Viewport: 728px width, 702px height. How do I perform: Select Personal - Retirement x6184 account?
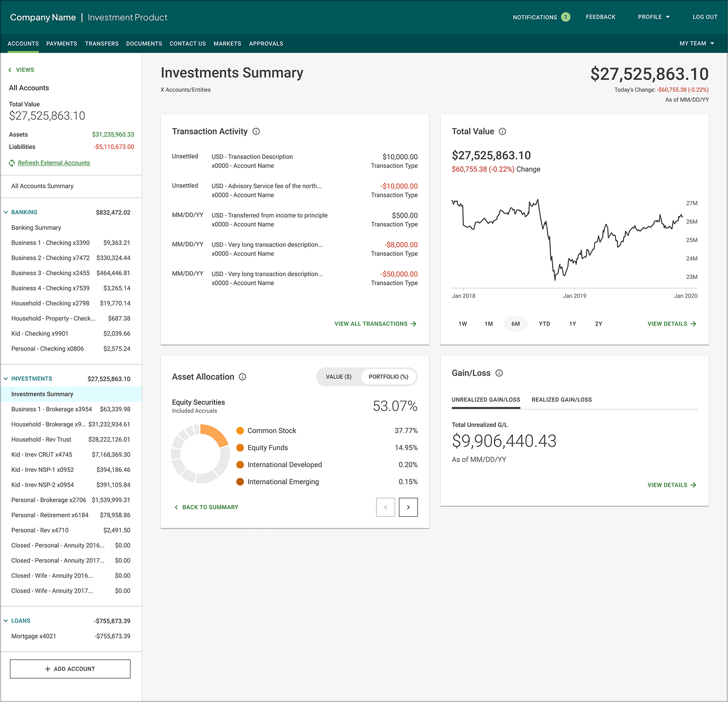pyautogui.click(x=71, y=515)
